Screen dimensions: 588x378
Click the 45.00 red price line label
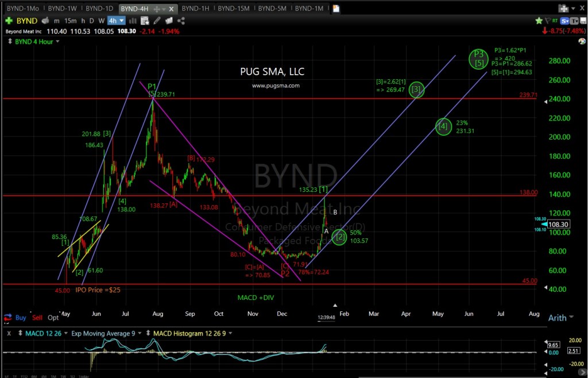click(x=530, y=280)
